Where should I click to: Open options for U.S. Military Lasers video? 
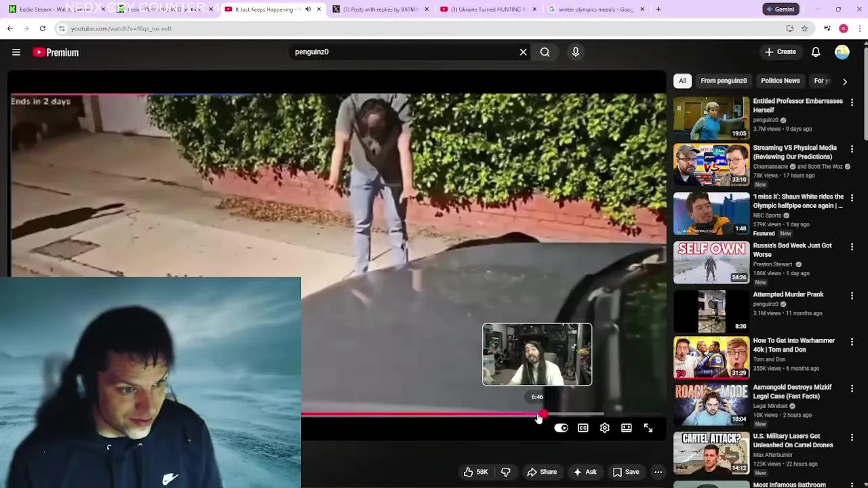852,437
